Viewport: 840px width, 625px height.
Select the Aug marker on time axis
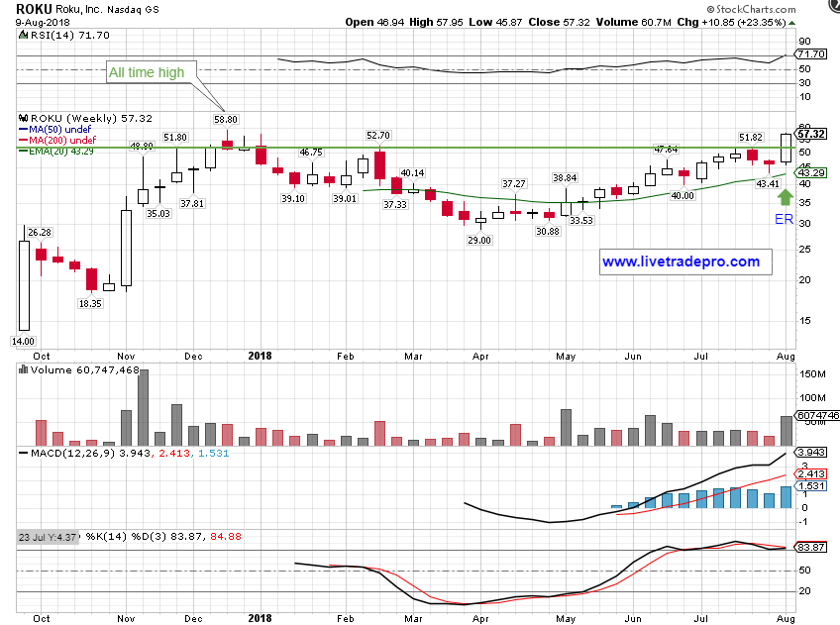point(785,355)
